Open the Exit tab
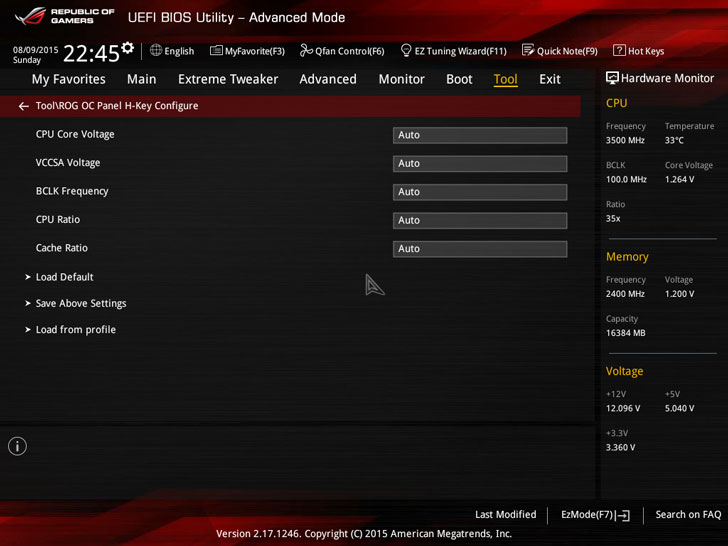The width and height of the screenshot is (728, 546). [550, 79]
